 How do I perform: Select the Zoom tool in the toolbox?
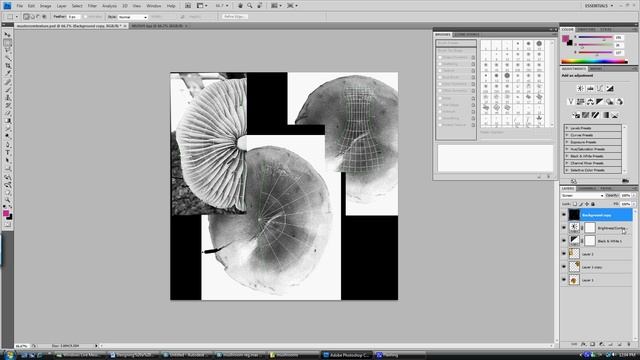[7, 200]
